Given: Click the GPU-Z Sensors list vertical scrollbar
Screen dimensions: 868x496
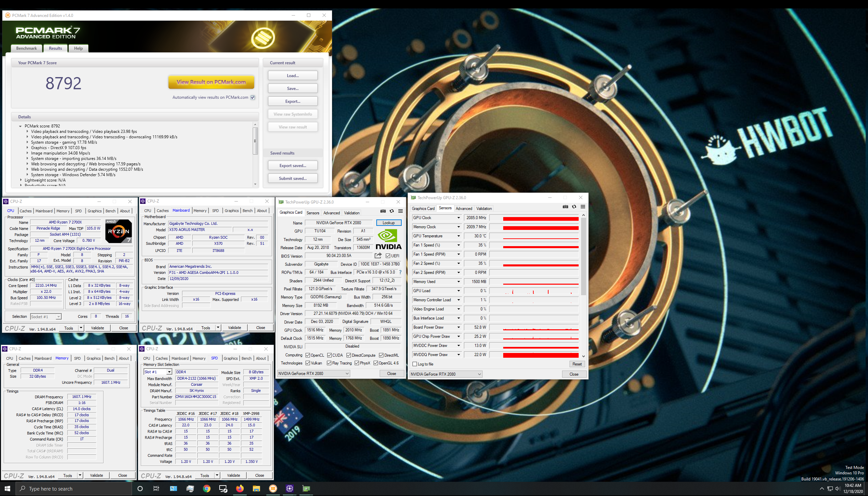Looking at the screenshot, I should tap(583, 256).
